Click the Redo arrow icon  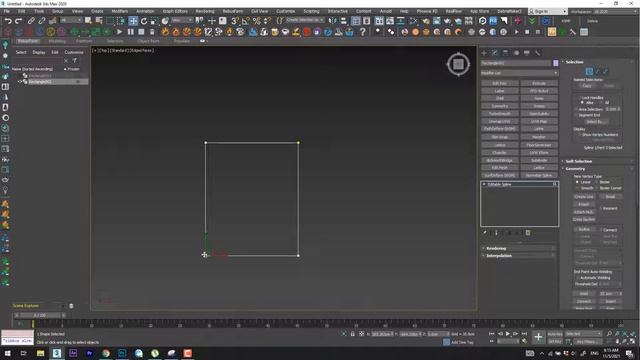[18, 20]
